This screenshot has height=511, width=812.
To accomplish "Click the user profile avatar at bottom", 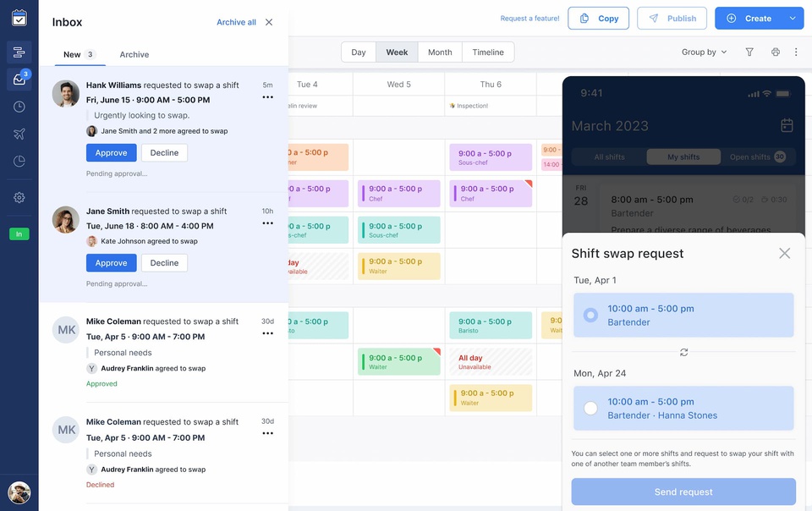I will [x=19, y=492].
